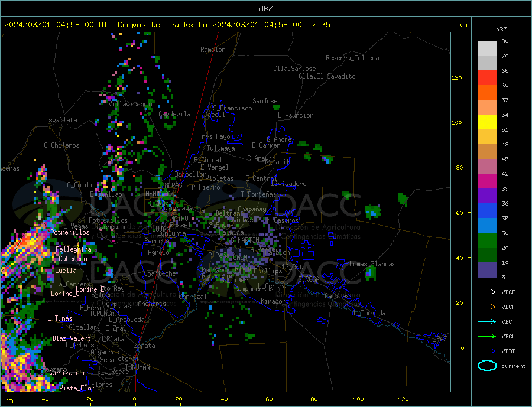Pick the dark purple bottom swatch above 5

[x=487, y=269]
